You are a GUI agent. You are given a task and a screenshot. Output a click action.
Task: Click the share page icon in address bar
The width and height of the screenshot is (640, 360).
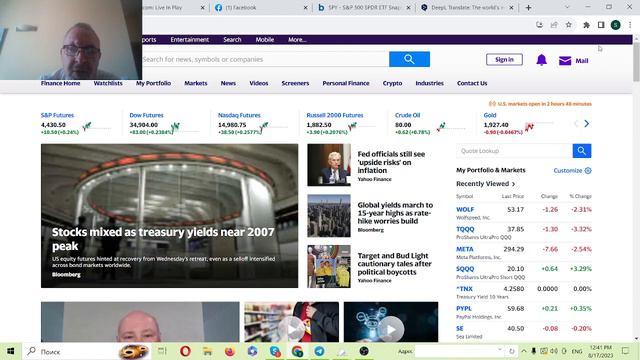click(554, 25)
